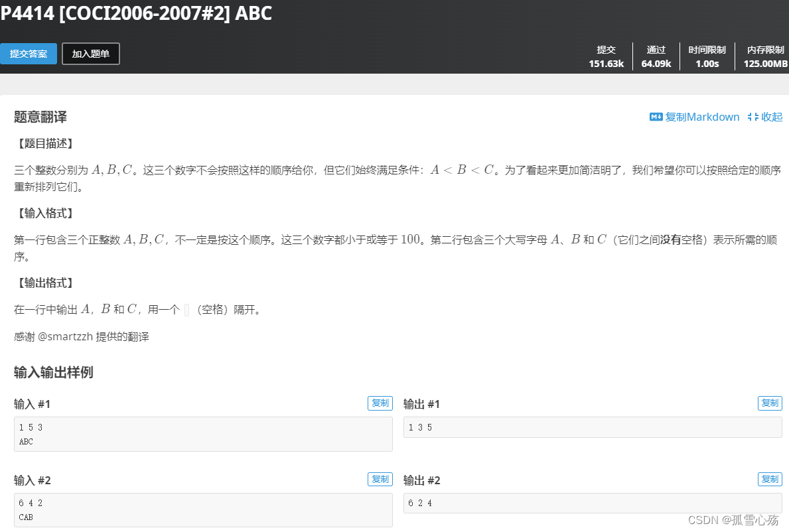Click sample input order 'CAB'
Image resolution: width=789 pixels, height=532 pixels.
[x=26, y=517]
